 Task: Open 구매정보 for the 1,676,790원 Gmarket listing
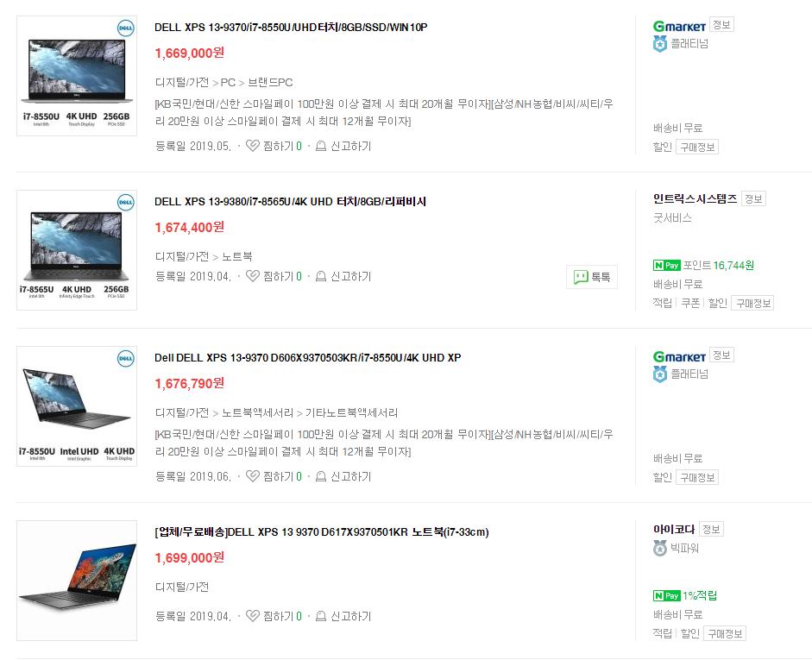pos(697,477)
